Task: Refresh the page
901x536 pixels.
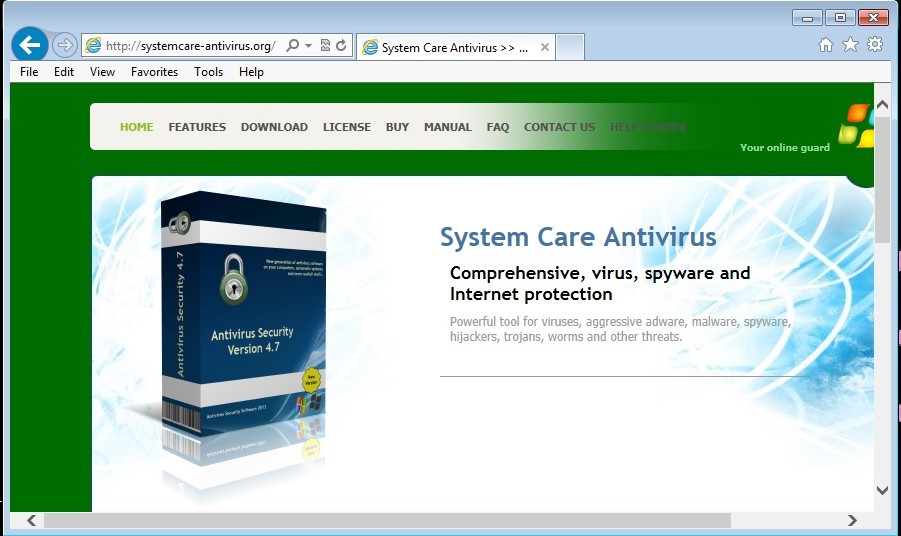Action: tap(341, 45)
